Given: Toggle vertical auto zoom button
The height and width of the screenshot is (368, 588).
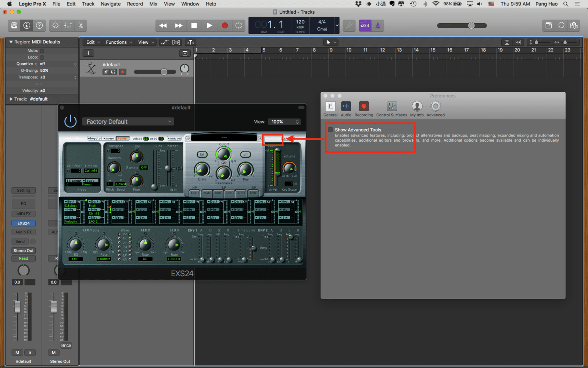Looking at the screenshot, I should 507,42.
